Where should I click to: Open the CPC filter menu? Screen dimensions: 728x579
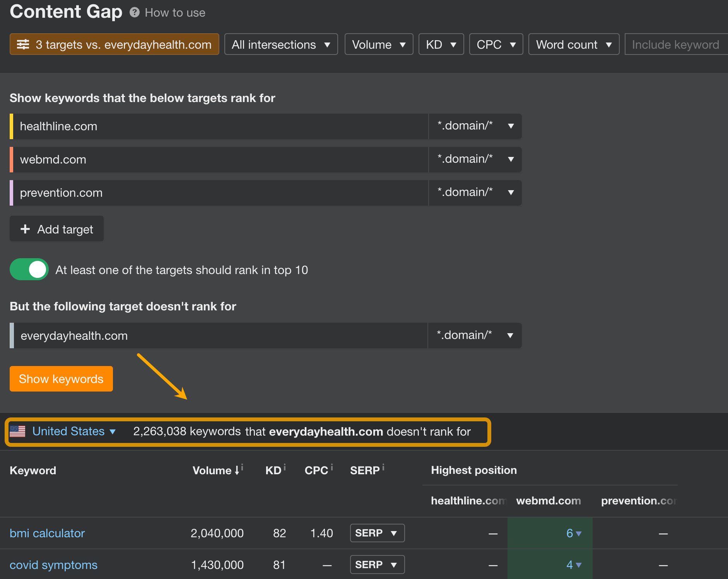(x=496, y=44)
